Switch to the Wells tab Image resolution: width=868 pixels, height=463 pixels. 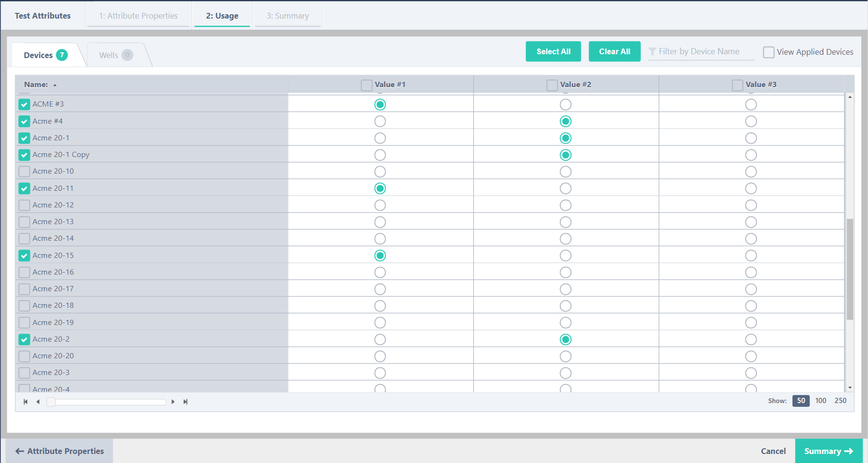116,55
